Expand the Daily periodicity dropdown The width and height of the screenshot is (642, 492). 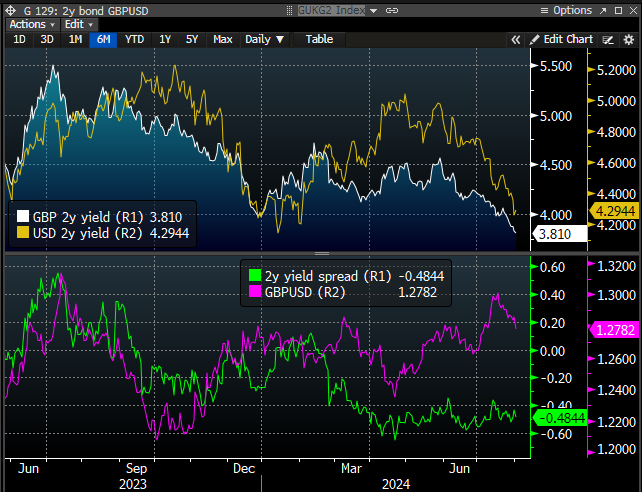tap(264, 39)
